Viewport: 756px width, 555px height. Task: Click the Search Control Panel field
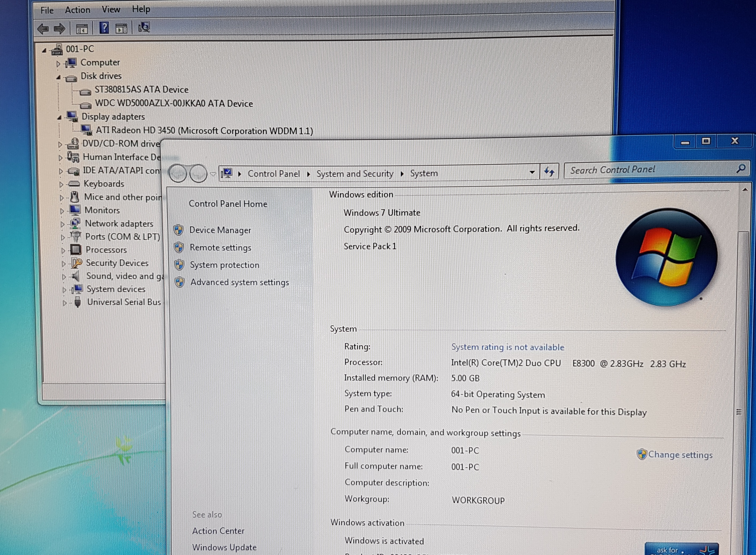[x=656, y=169]
